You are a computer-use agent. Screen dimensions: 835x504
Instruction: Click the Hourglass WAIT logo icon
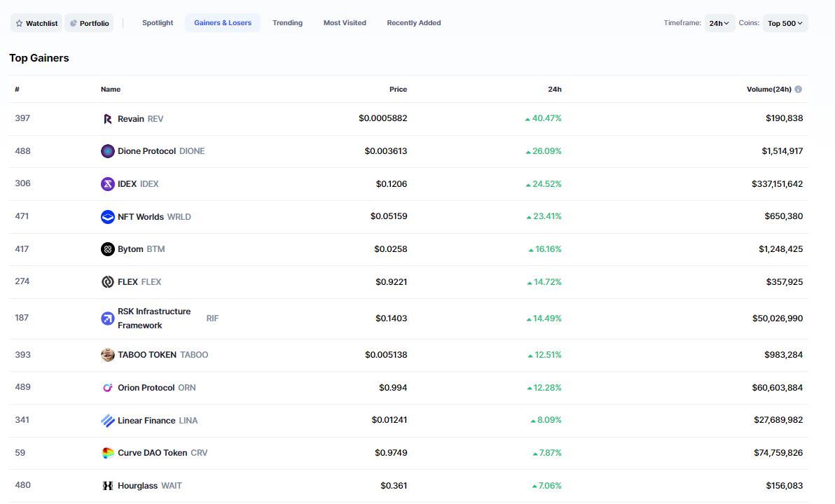point(107,486)
